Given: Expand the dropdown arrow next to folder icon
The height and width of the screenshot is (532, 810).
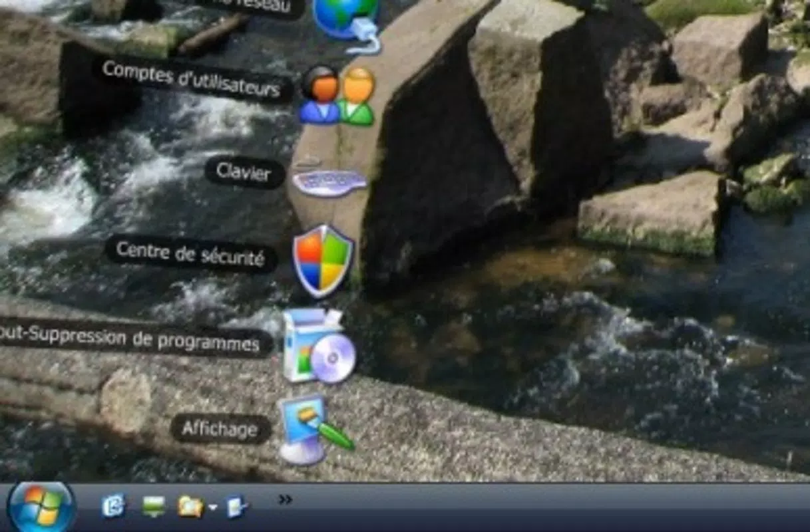Looking at the screenshot, I should tap(212, 508).
